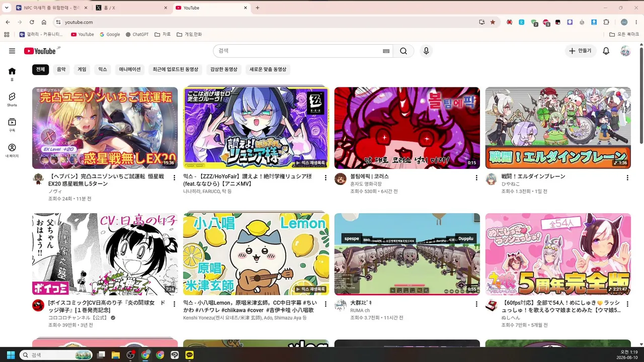
Task: Open the Chrome three-dot menu
Action: click(637, 22)
